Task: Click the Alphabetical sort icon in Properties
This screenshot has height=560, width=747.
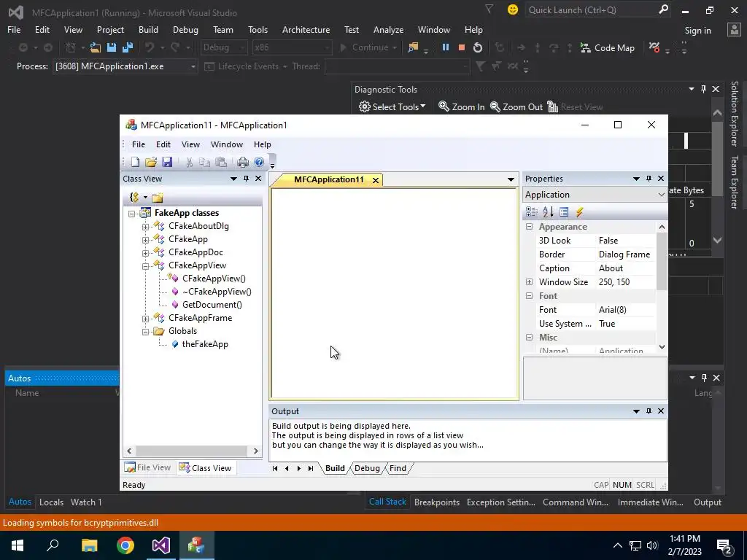Action: [548, 212]
